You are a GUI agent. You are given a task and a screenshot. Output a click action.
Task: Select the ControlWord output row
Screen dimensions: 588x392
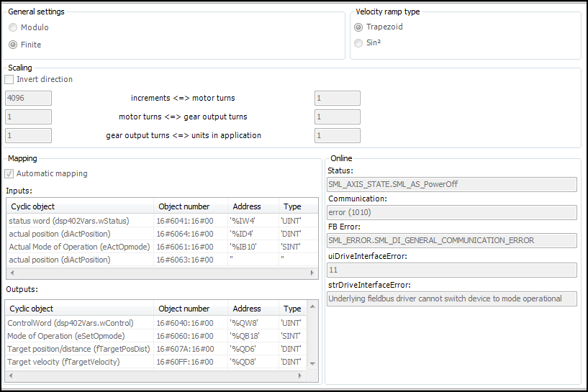click(79, 323)
